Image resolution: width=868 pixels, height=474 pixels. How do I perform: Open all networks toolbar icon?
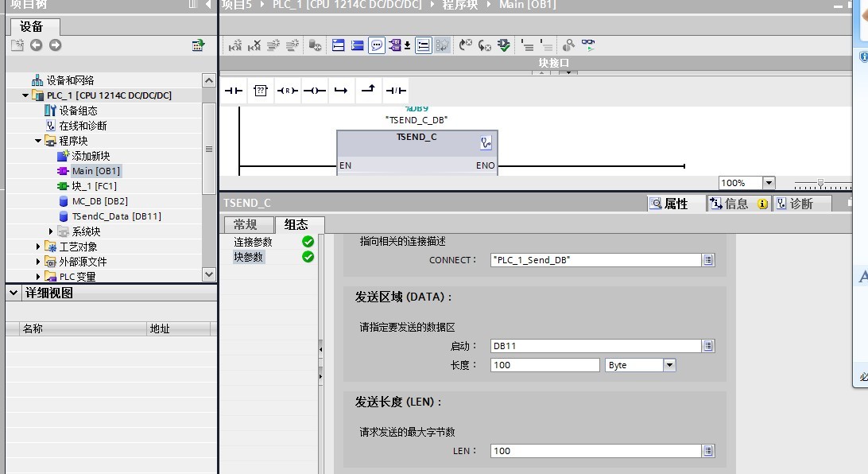339,45
